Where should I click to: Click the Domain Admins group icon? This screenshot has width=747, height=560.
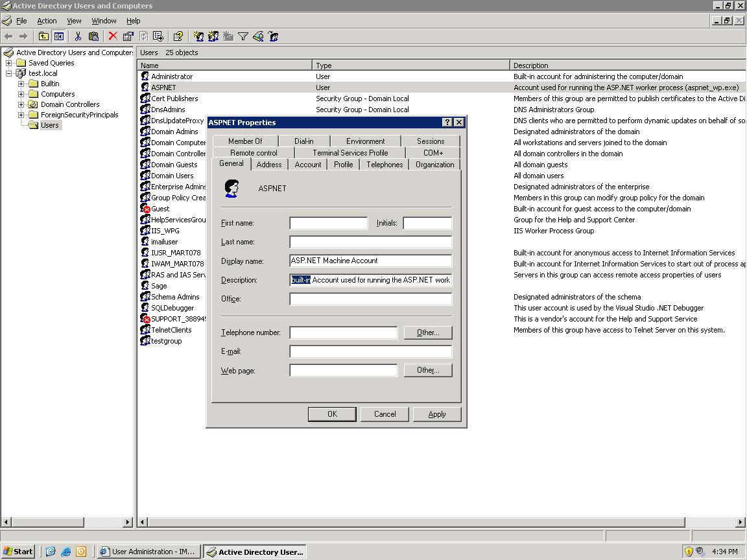(145, 132)
